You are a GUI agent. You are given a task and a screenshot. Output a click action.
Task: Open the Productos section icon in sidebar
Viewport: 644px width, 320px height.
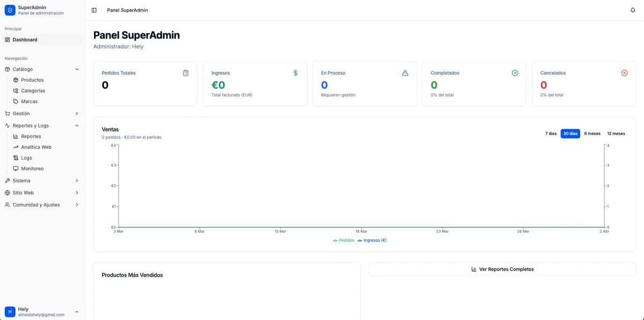pos(15,80)
